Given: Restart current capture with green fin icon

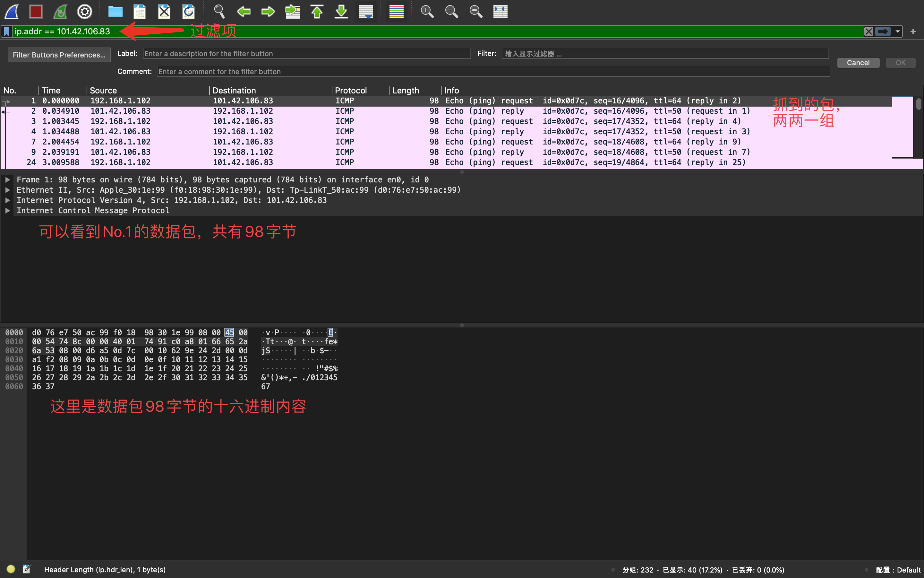Looking at the screenshot, I should click(60, 12).
